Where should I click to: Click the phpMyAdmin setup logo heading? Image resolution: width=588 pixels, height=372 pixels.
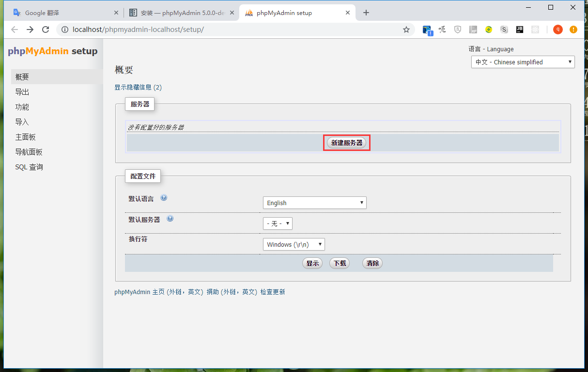(53, 51)
